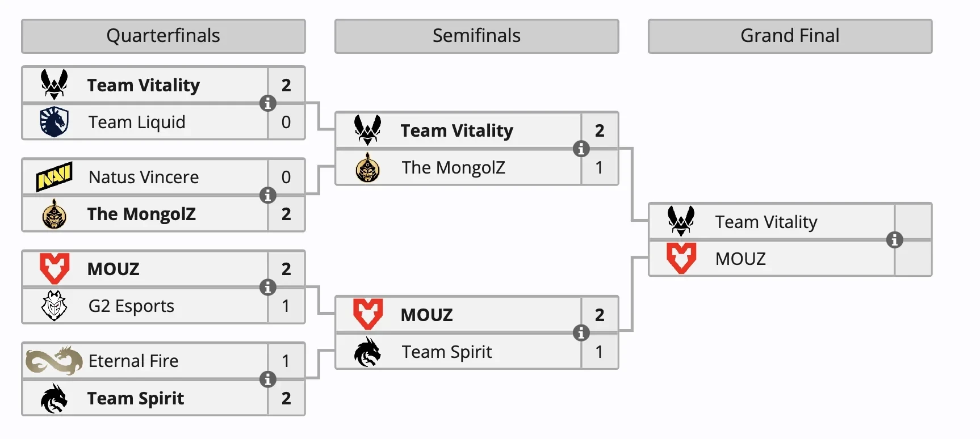Screen dimensions: 980x439
Task: Click the Team Liquid horse logo
Action: tap(55, 122)
